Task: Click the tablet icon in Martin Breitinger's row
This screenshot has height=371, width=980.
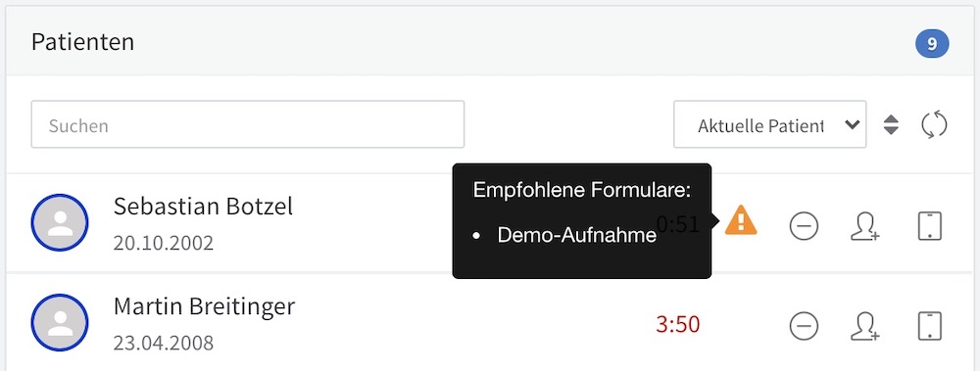Action: click(x=929, y=326)
